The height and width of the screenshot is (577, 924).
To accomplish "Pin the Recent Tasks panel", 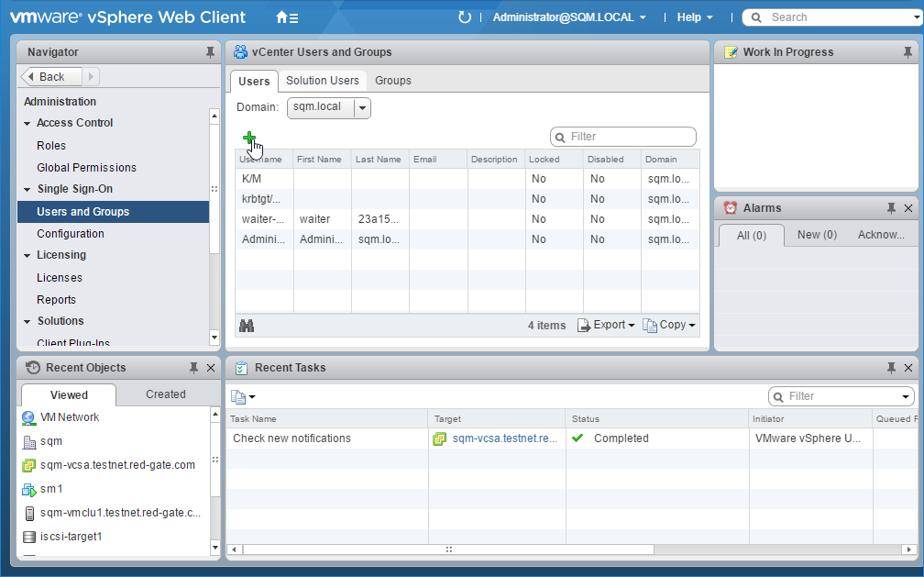I will (x=891, y=368).
